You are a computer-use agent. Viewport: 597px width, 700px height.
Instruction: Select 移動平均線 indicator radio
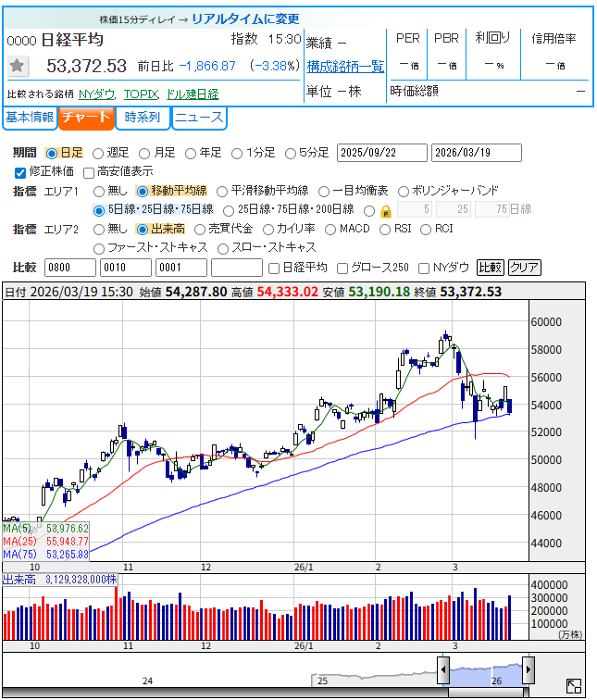coord(142,192)
